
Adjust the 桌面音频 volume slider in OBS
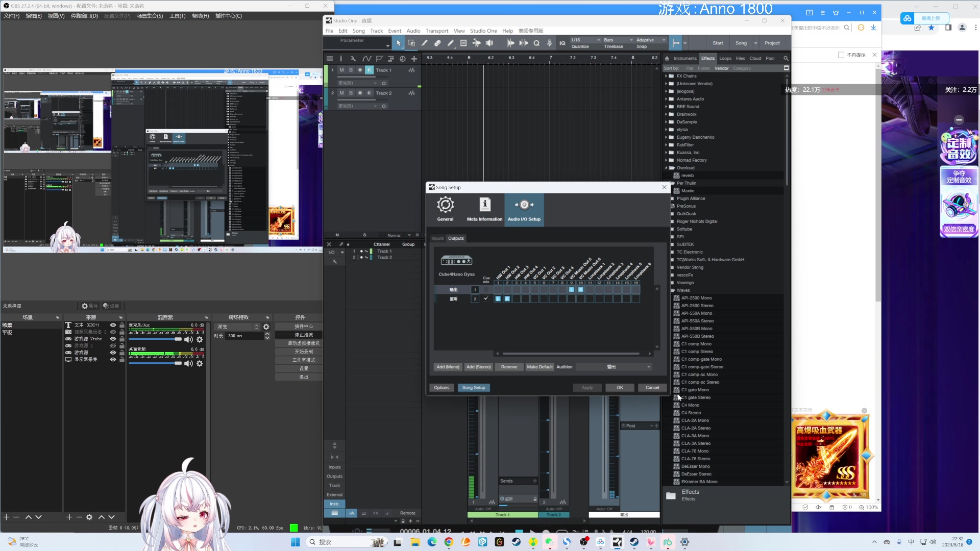tap(178, 363)
